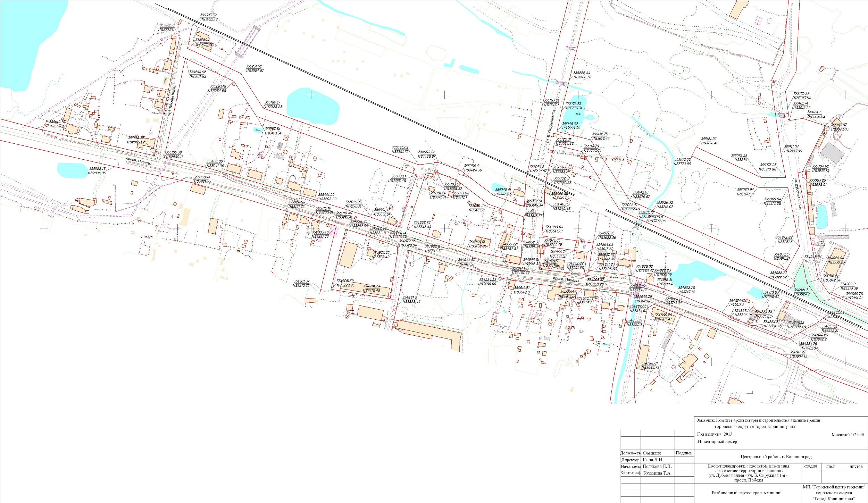The width and height of the screenshot is (868, 503).
Task: Click coordinate label 354901.37 / 1183212.75
Action: [x=301, y=284]
